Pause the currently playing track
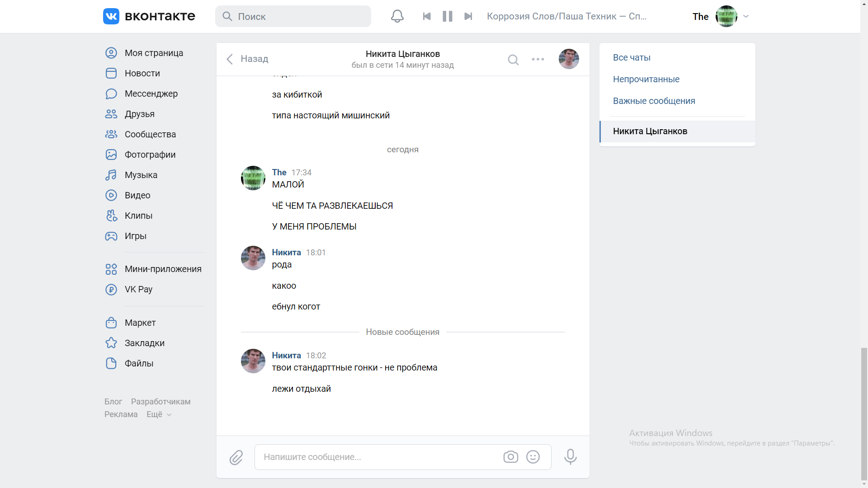The width and height of the screenshot is (868, 488). click(x=448, y=16)
